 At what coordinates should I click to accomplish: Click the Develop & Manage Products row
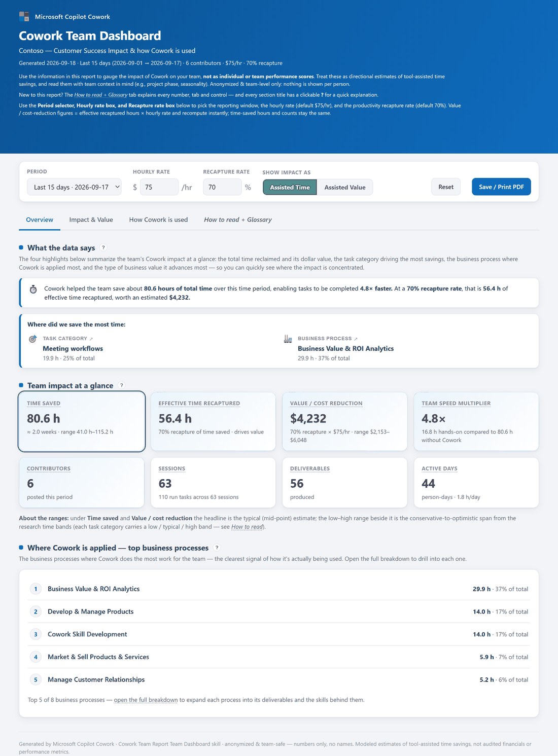(278, 611)
